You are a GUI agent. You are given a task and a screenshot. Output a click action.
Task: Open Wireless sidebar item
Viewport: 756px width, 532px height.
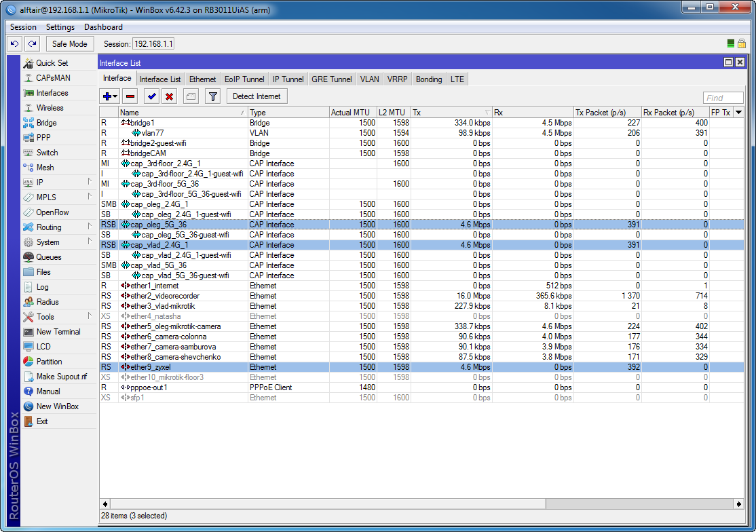[50, 107]
